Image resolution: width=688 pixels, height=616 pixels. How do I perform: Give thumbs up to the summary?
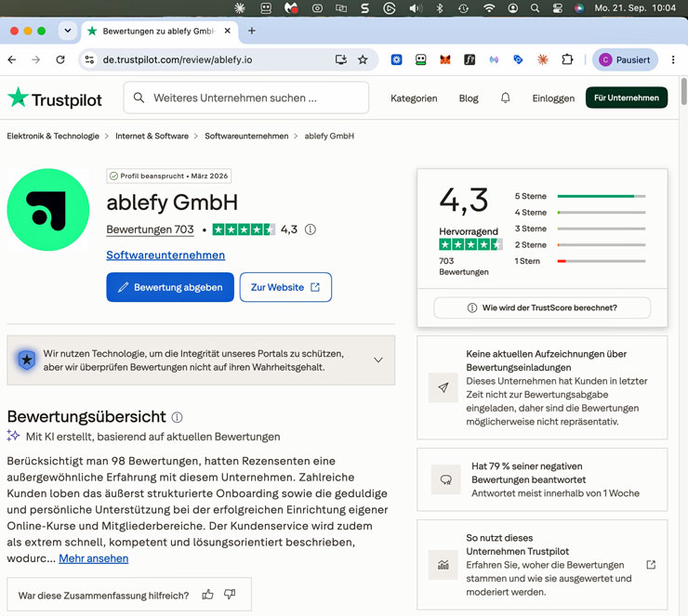207,595
